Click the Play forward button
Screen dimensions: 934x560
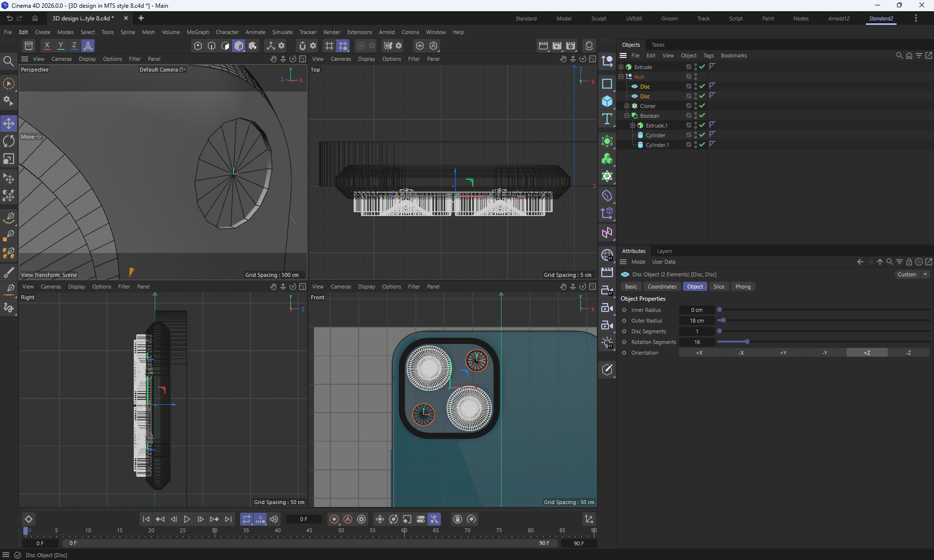tap(187, 519)
